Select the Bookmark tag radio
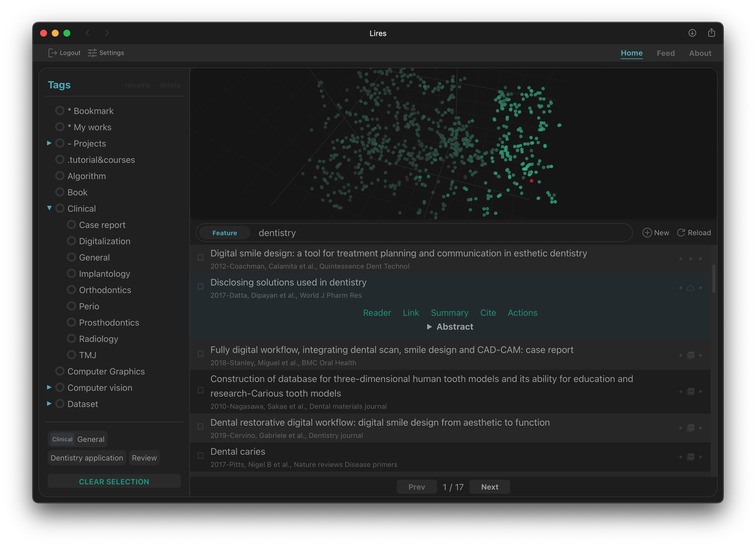This screenshot has height=546, width=756. (60, 111)
